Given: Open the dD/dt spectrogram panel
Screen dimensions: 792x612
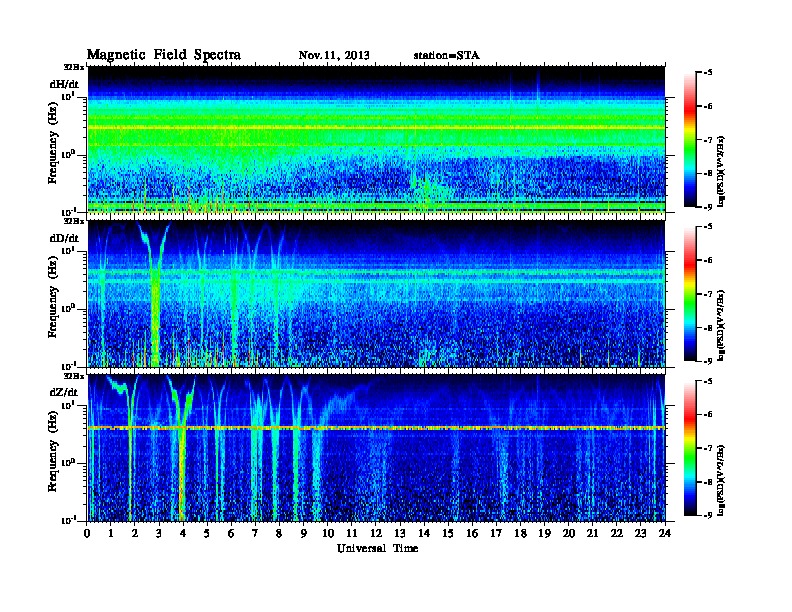Looking at the screenshot, I should click(x=376, y=294).
